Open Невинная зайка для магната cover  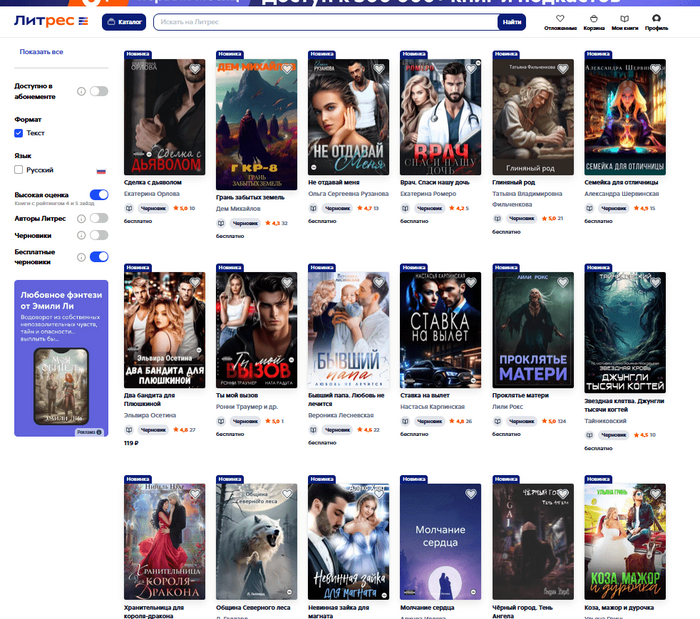[348, 541]
